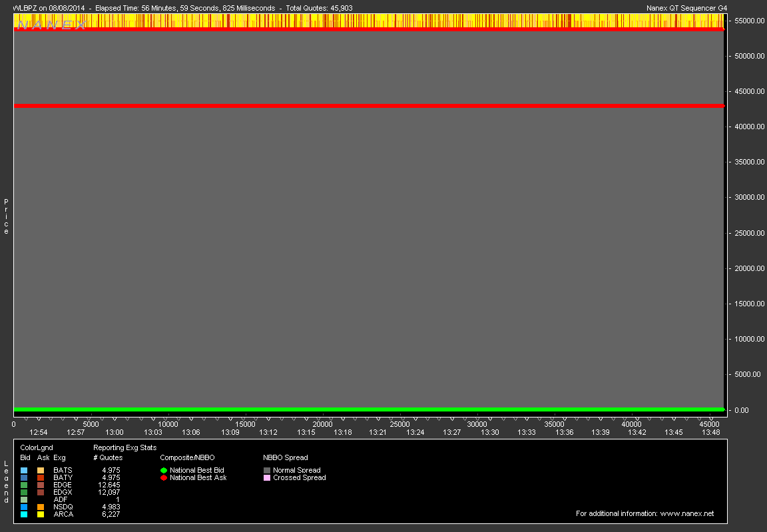The height and width of the screenshot is (532, 767).
Task: Click the vertical Price axis title
Action: [7, 216]
